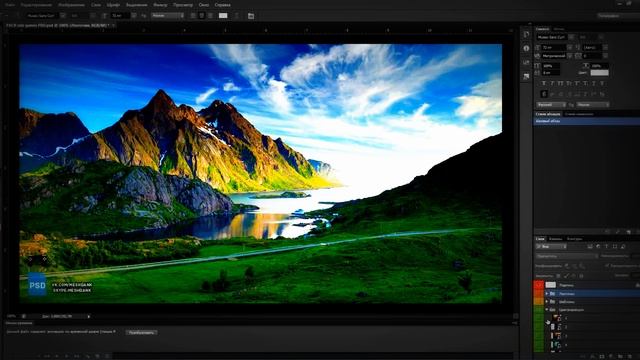Add a layer mask from the Layers panel bottom
This screenshot has width=640, height=360.
click(x=602, y=356)
